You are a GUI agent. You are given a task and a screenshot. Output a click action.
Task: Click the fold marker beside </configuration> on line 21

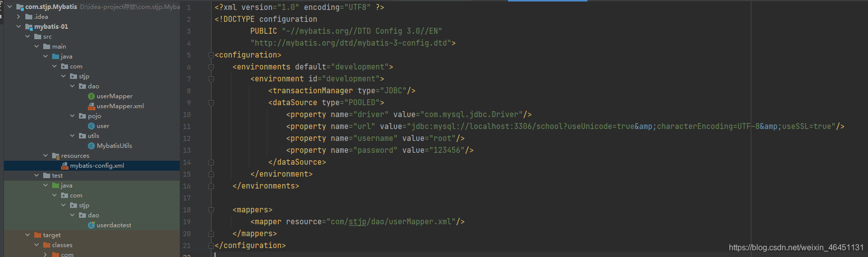[x=211, y=246]
